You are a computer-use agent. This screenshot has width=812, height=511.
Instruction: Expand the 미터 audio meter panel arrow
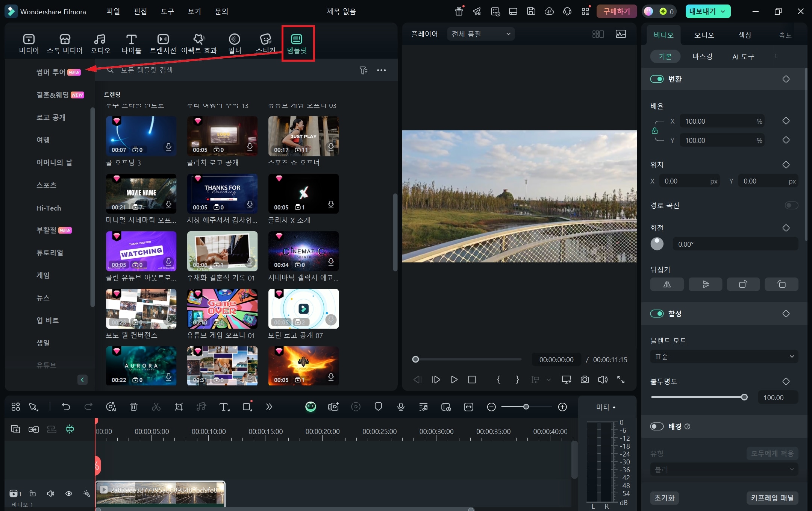coord(614,407)
